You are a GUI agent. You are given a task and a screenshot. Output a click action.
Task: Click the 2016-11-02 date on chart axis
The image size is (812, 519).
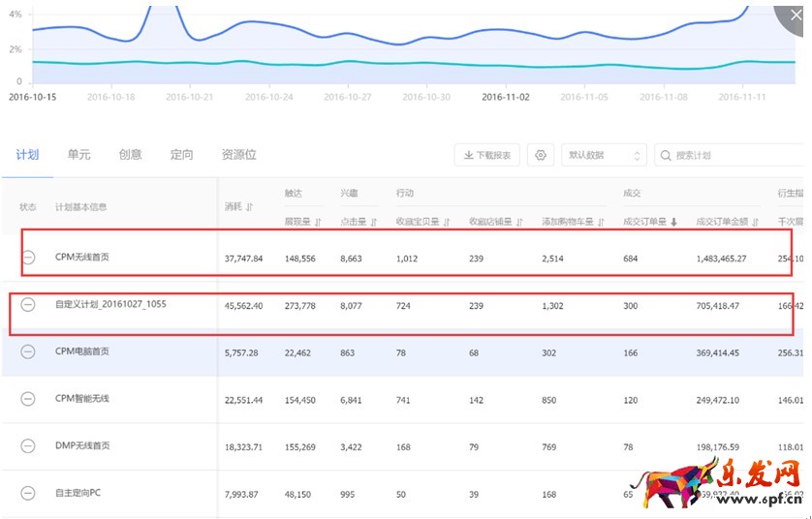505,97
